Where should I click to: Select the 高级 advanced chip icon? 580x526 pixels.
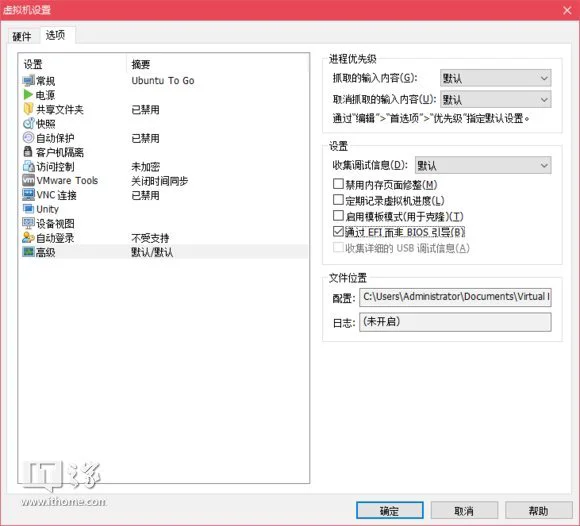tap(28, 252)
